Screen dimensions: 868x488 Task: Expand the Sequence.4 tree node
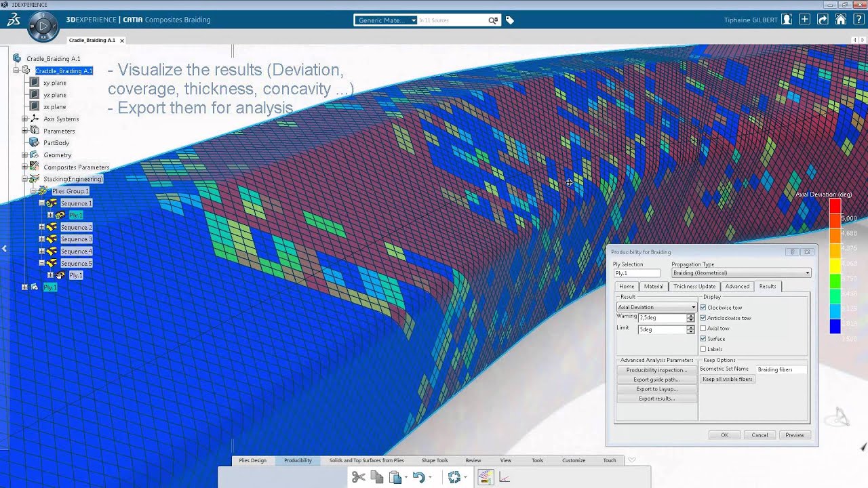[x=41, y=251]
